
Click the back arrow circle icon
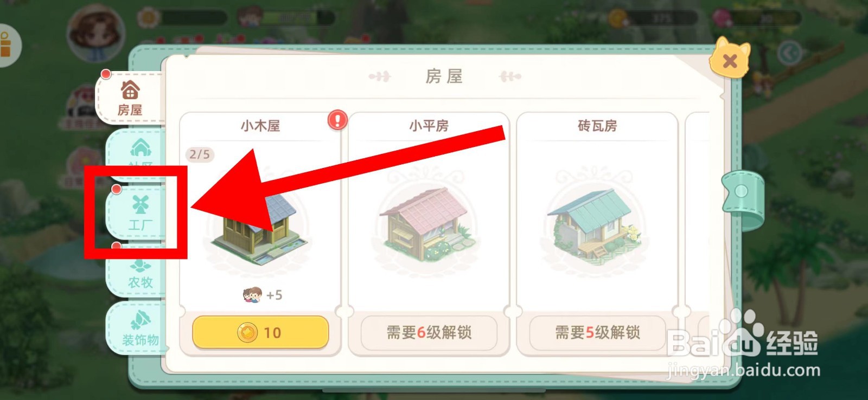coord(789,53)
